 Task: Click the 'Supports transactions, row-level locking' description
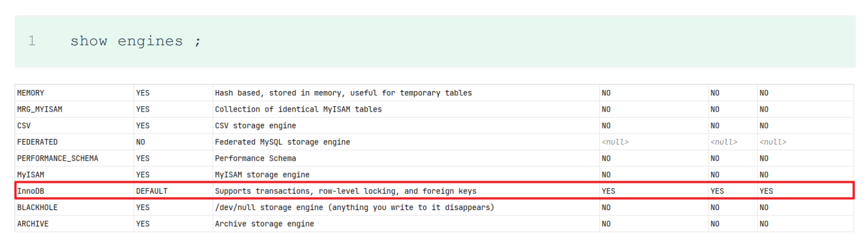(345, 191)
